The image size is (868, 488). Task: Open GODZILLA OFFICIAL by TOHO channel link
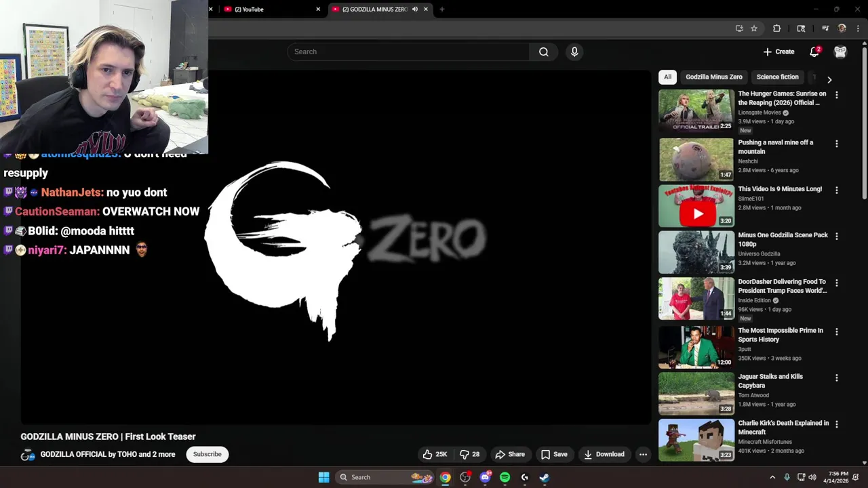tap(108, 454)
